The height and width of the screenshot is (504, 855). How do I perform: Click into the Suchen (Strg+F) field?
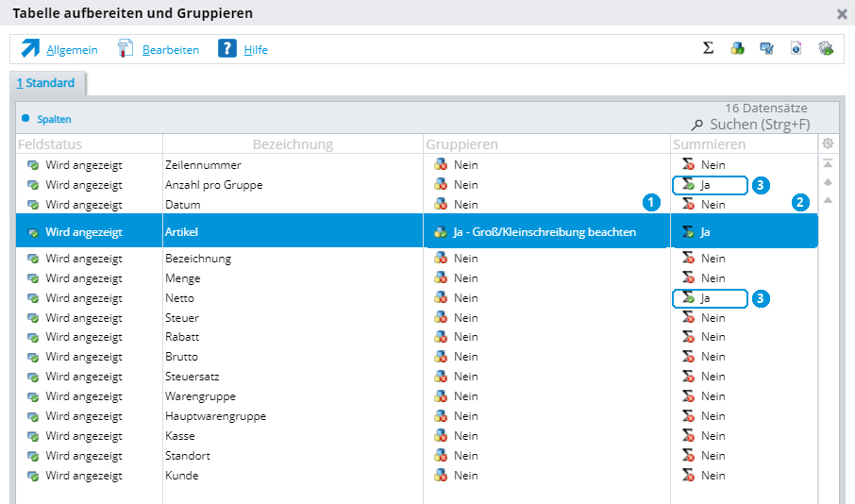760,125
